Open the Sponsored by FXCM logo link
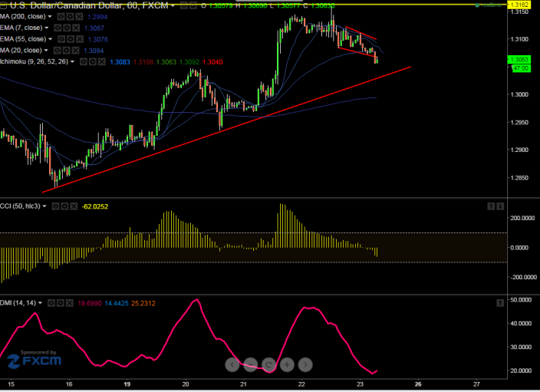 coord(34,359)
